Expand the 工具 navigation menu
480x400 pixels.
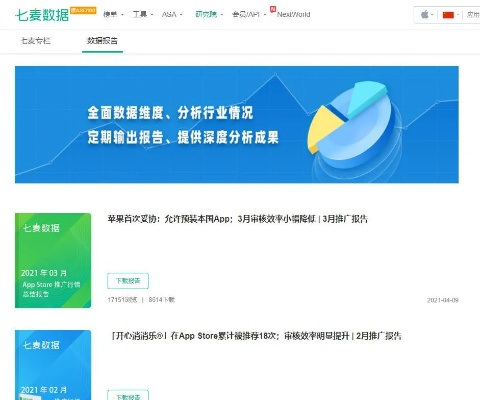coord(143,14)
